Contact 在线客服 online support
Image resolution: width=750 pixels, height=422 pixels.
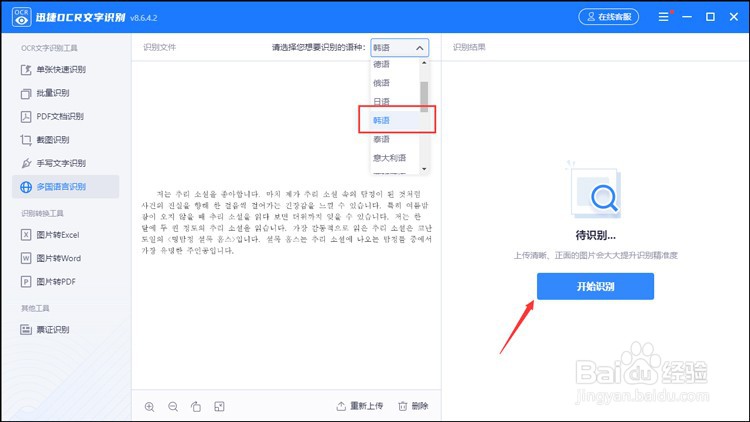tap(608, 17)
